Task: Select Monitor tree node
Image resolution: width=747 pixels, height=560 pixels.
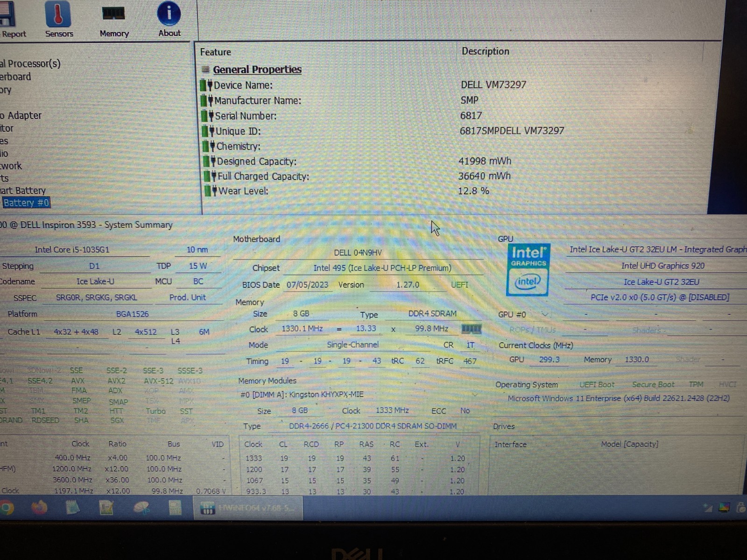Action: click(x=7, y=128)
